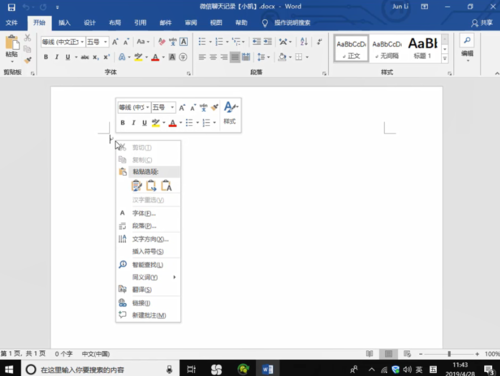Select the No Spacing style
The image size is (500, 376).
point(387,49)
